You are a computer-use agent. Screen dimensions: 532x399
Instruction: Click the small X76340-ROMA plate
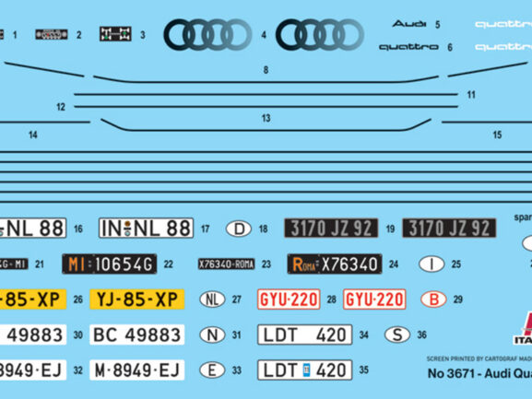point(226,264)
